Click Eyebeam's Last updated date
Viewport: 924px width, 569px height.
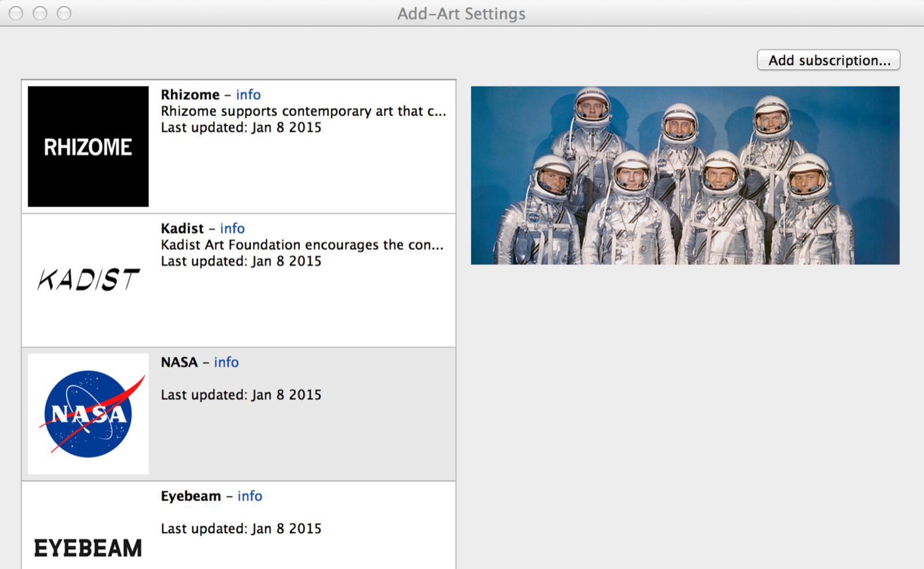point(241,529)
